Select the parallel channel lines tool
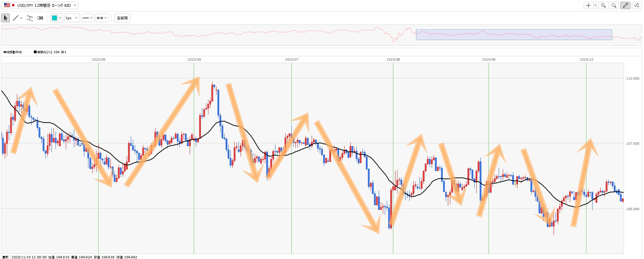The image size is (644, 259). pos(30,18)
